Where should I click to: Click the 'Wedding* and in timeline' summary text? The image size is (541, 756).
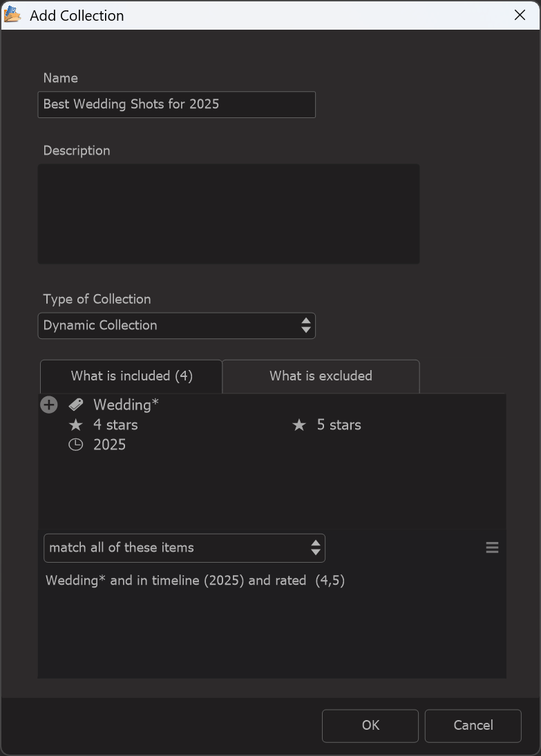pos(196,581)
